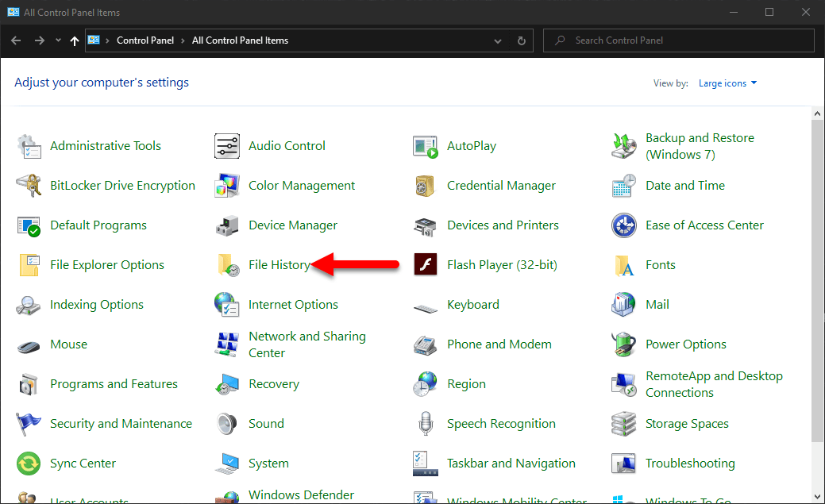Open the BitLocker Drive Encryption icon
The image size is (825, 504).
pyautogui.click(x=29, y=186)
